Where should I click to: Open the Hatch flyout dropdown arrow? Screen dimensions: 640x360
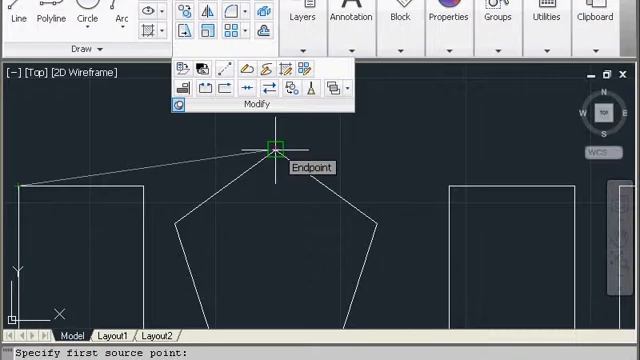pos(162,31)
